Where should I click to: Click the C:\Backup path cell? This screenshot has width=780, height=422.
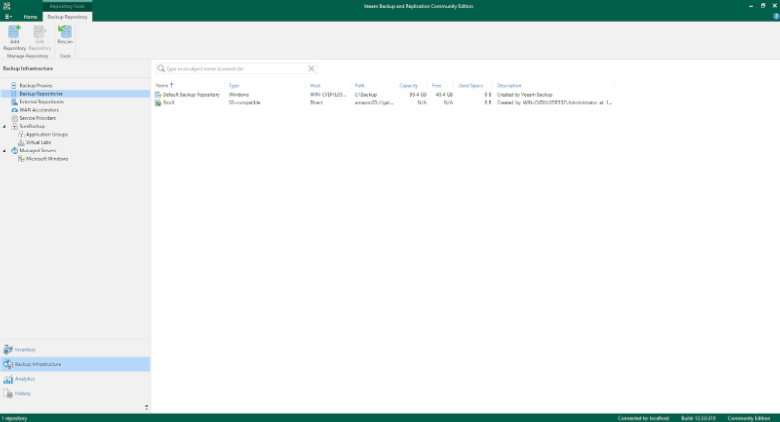tap(366, 95)
